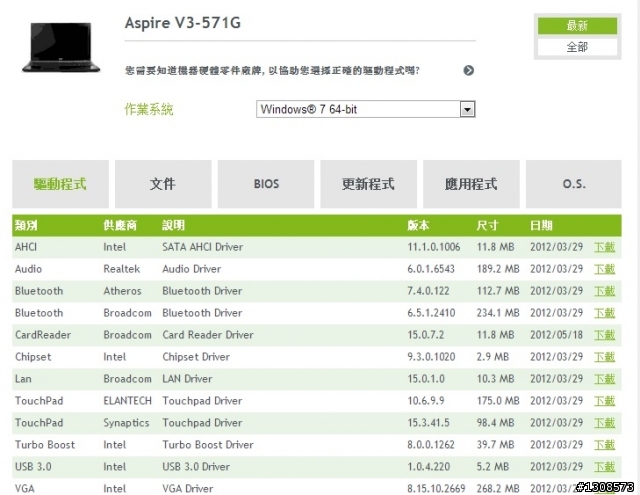This screenshot has height=495, width=640.
Task: Click the 2012/05/18 date cell
Action: pos(556,335)
